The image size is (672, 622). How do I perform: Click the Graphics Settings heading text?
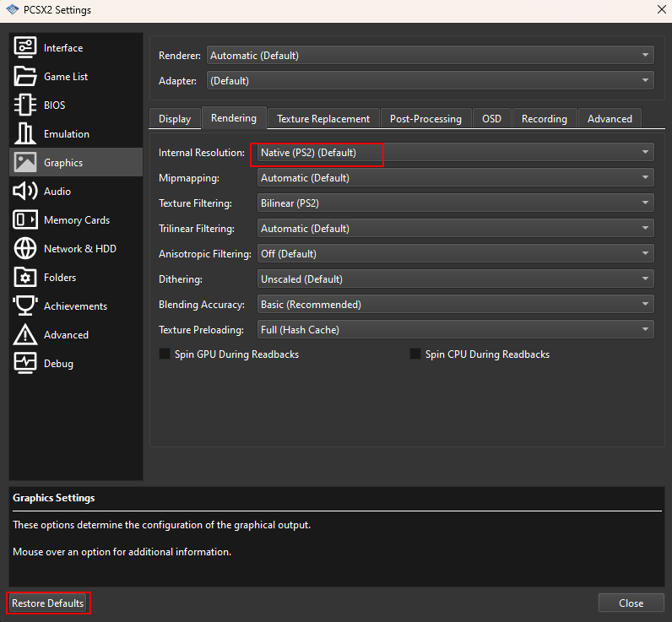(53, 498)
